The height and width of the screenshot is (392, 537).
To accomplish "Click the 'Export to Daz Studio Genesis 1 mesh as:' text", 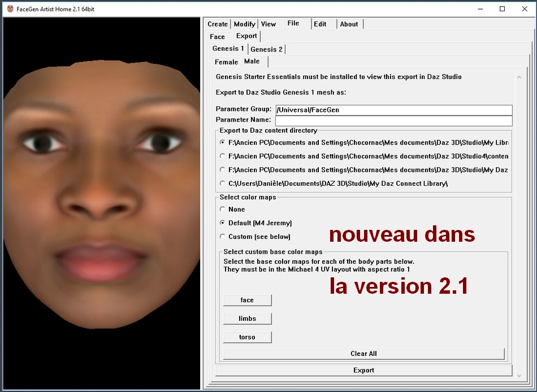I will coord(281,93).
